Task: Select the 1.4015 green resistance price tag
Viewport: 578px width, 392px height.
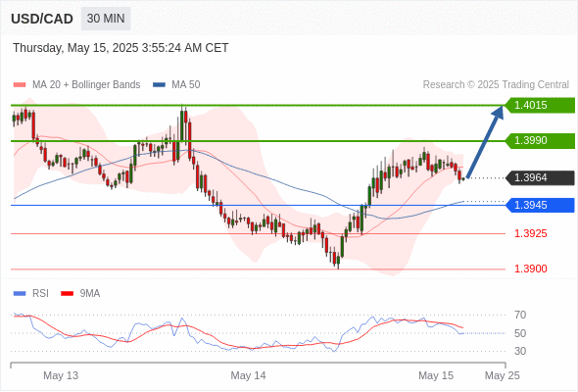Action: tap(540, 105)
